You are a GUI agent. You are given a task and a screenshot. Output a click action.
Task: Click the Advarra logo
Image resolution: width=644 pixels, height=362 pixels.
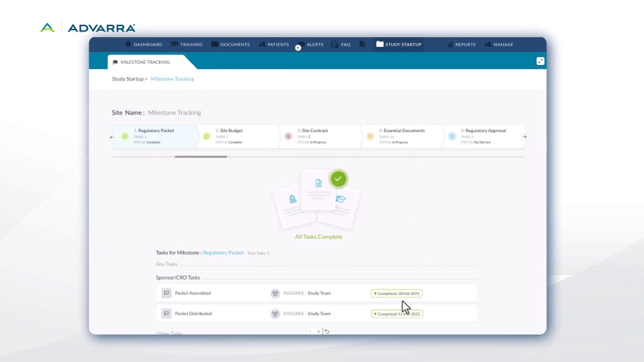coord(87,28)
